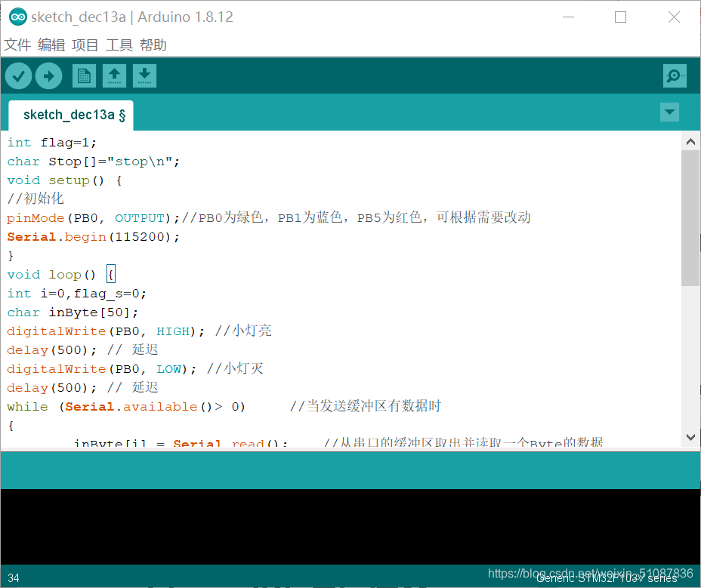The image size is (701, 588).
Task: Click the vertical scrollbar thumb
Action: pos(690,218)
